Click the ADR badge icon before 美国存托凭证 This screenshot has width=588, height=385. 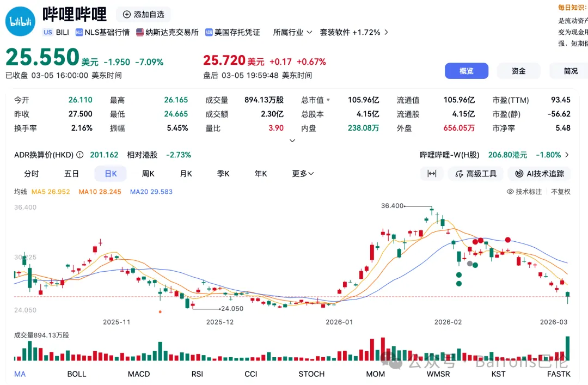tap(209, 32)
